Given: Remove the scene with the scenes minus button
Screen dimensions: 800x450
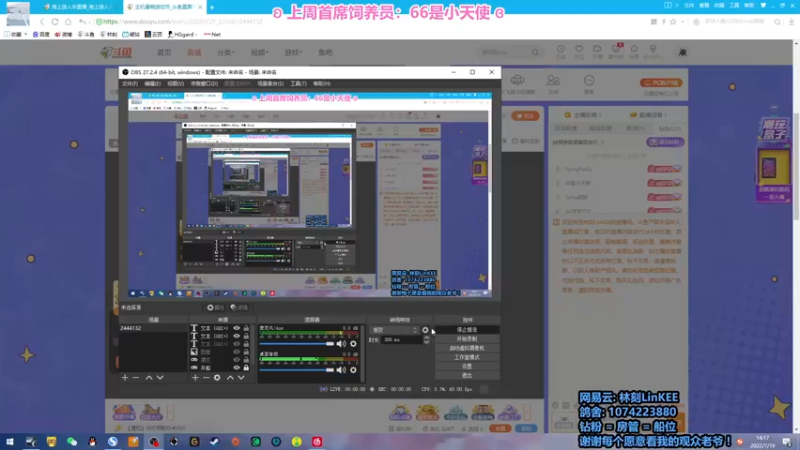Looking at the screenshot, I should pyautogui.click(x=136, y=378).
